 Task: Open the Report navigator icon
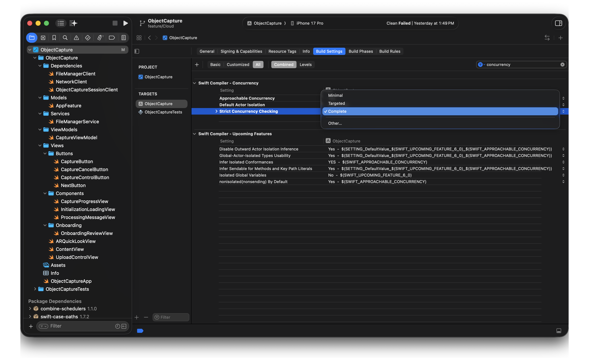pyautogui.click(x=123, y=38)
